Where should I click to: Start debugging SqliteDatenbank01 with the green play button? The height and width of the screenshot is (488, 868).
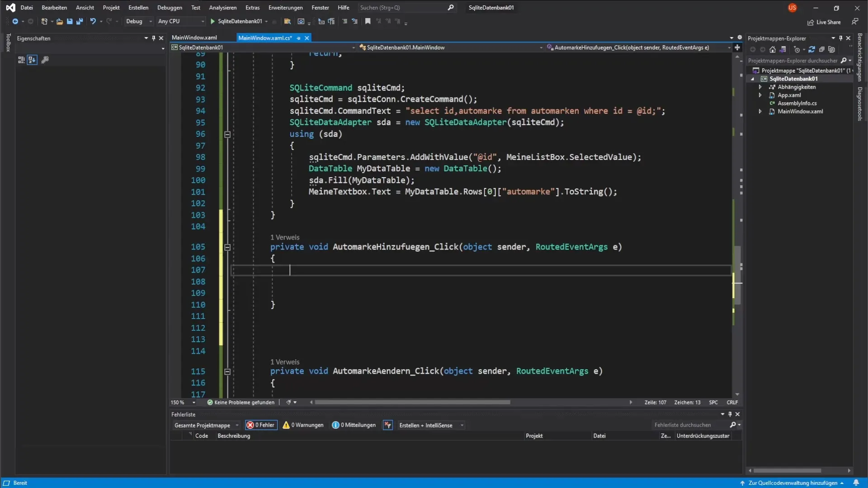pyautogui.click(x=212, y=21)
